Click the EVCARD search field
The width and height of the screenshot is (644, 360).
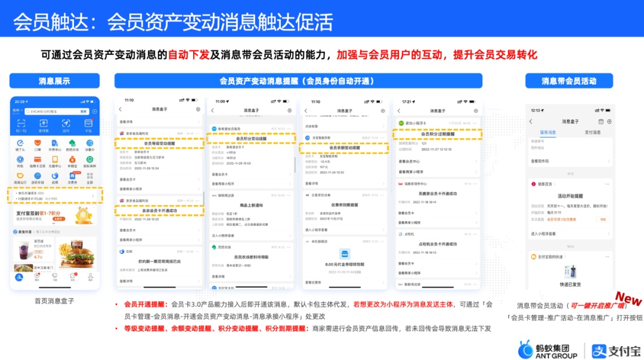[x=57, y=111]
